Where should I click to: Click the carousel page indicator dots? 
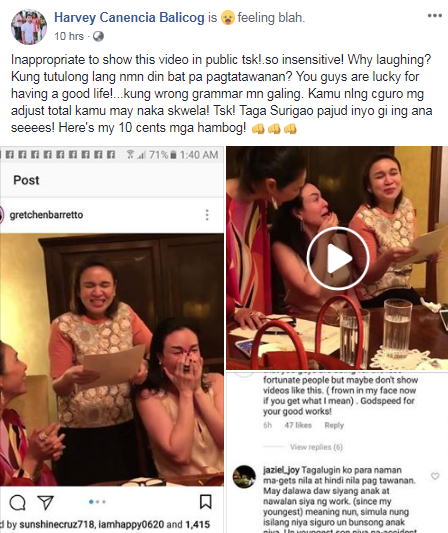[97, 502]
